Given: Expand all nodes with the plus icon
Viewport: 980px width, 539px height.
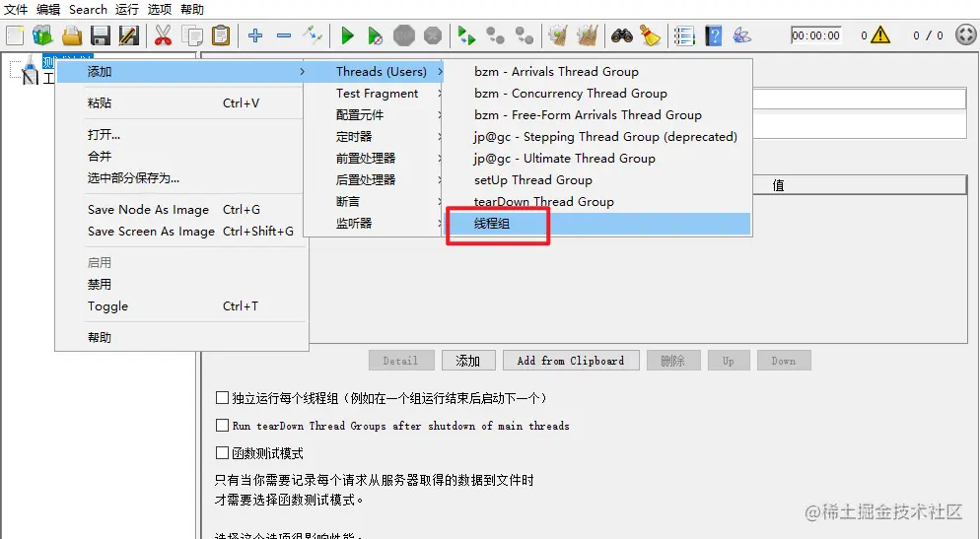Looking at the screenshot, I should [255, 35].
